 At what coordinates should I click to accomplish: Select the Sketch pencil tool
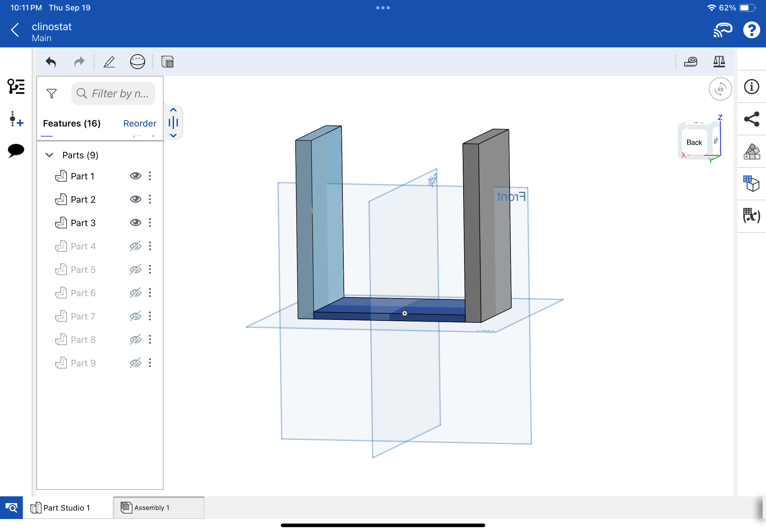point(109,62)
